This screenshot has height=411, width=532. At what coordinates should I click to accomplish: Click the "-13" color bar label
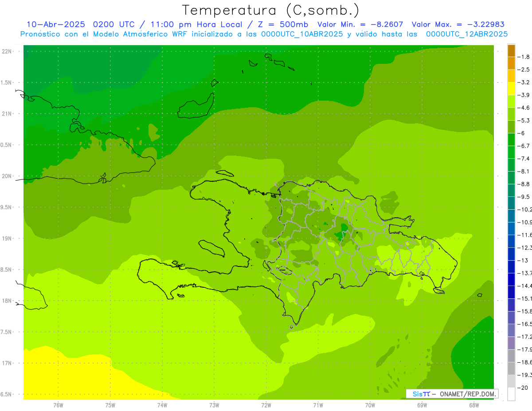[523, 260]
